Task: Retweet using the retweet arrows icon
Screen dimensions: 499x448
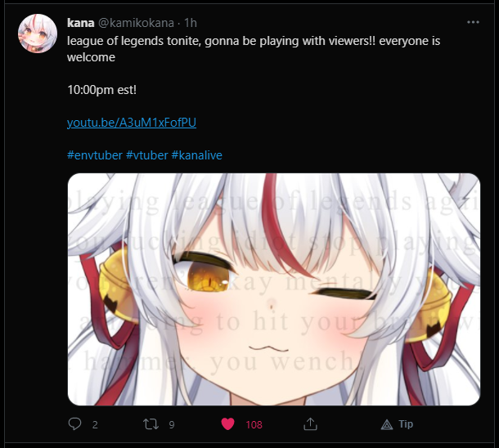Action: [151, 424]
